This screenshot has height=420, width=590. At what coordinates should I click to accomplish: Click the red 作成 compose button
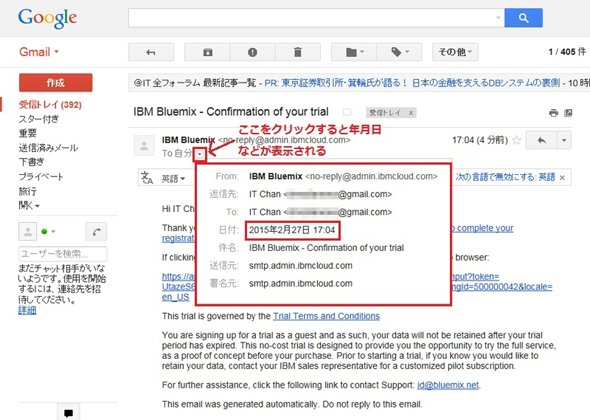(56, 83)
